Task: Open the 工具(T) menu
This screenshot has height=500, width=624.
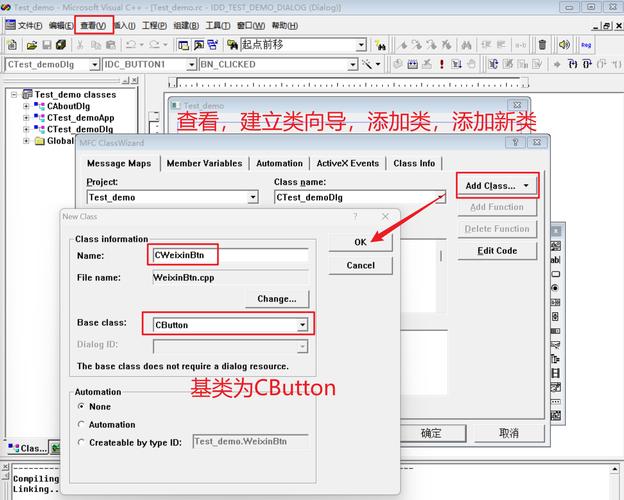Action: pos(218,25)
